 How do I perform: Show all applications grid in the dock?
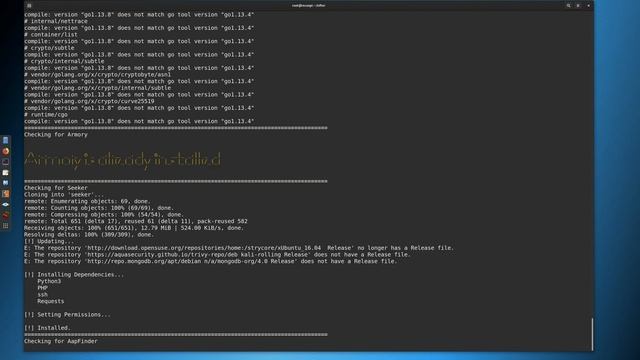pyautogui.click(x=5, y=225)
